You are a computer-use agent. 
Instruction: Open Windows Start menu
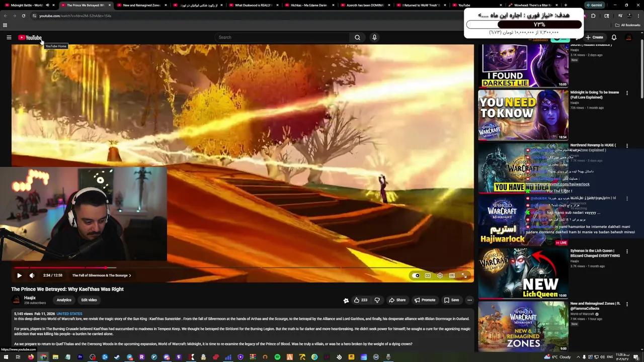(x=6, y=357)
